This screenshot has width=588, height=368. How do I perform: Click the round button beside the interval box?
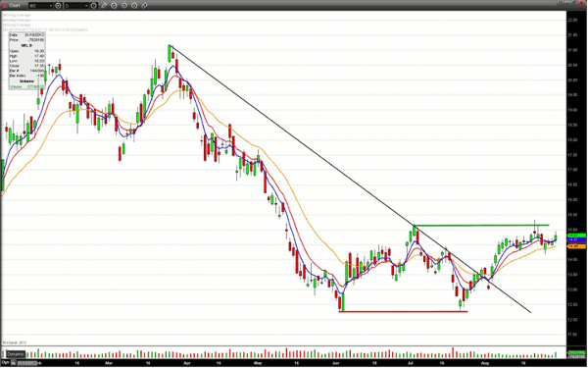[93, 6]
